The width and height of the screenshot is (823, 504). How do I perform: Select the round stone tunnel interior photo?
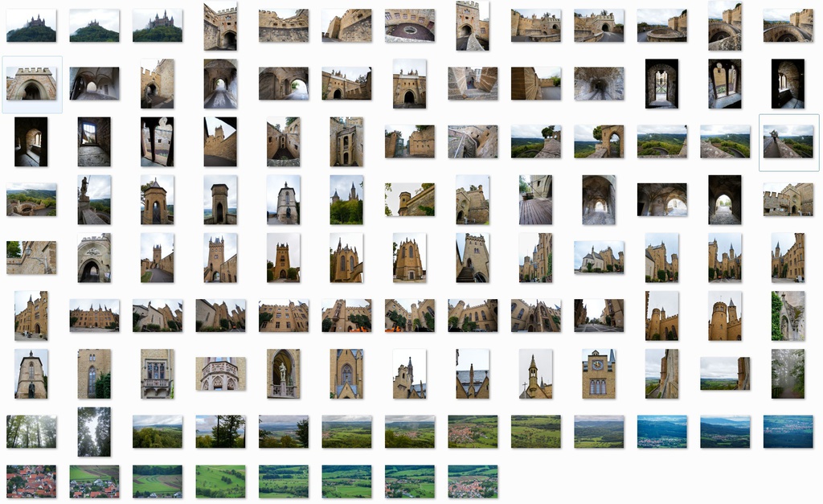coord(598,84)
